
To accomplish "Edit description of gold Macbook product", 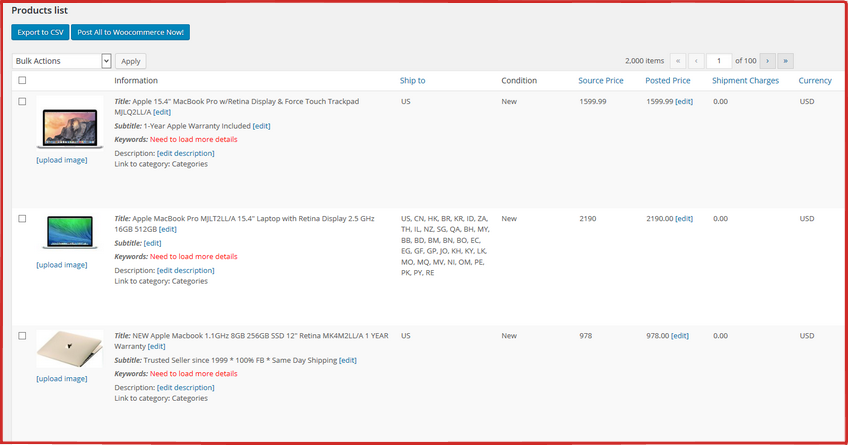I will point(186,388).
